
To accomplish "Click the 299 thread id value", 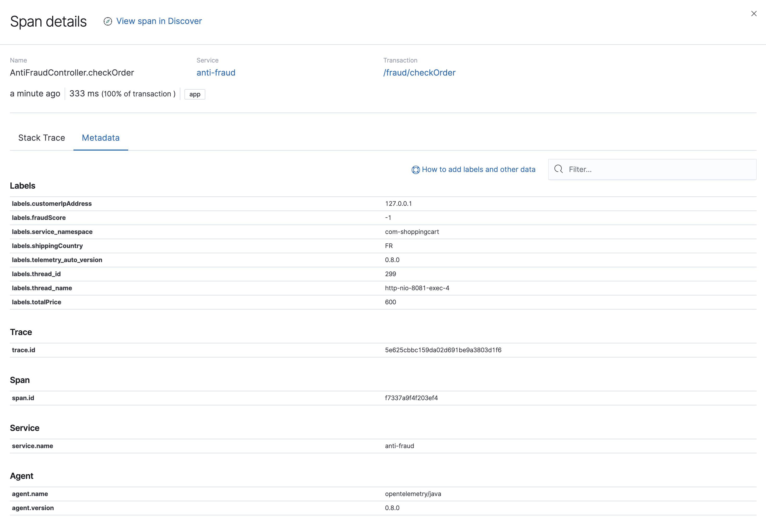I will [x=391, y=274].
